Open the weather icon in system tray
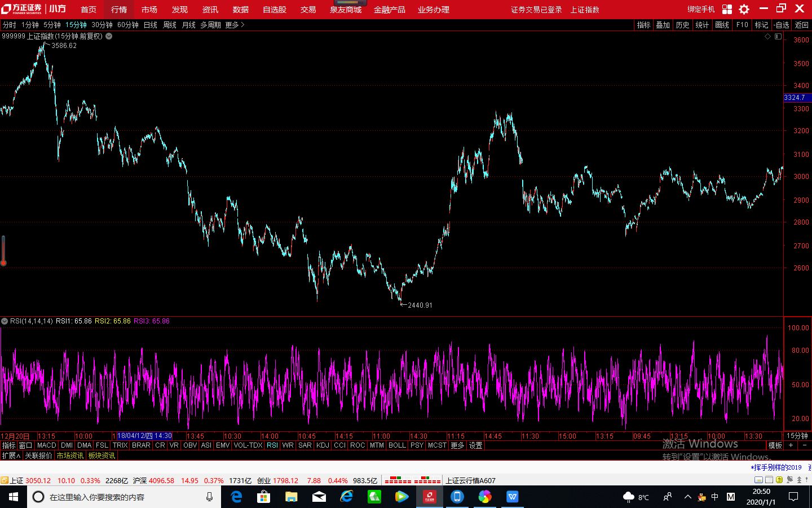 [629, 497]
